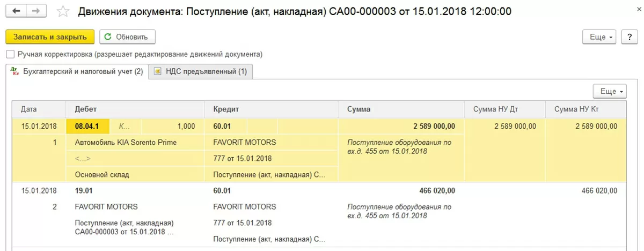Click the Автомобиль KIA Sorento Prime cell

pos(126,143)
